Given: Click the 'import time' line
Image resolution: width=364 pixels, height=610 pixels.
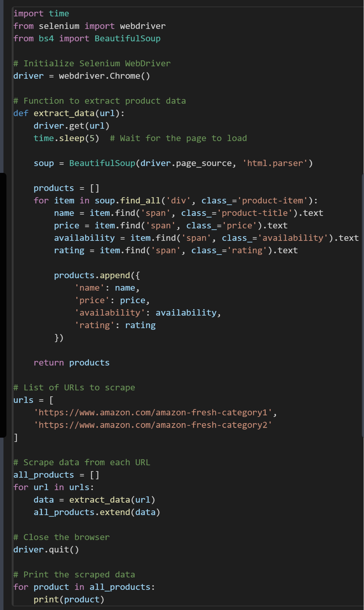Looking at the screenshot, I should tap(41, 14).
